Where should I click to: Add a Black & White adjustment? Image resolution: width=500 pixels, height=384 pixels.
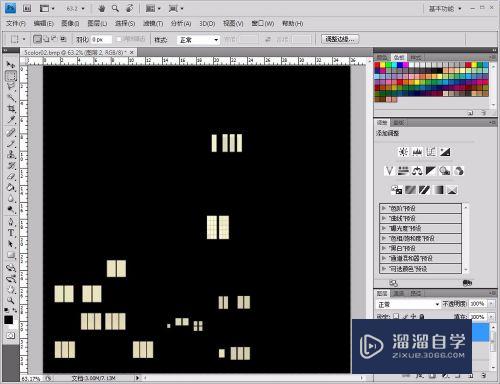[x=431, y=171]
